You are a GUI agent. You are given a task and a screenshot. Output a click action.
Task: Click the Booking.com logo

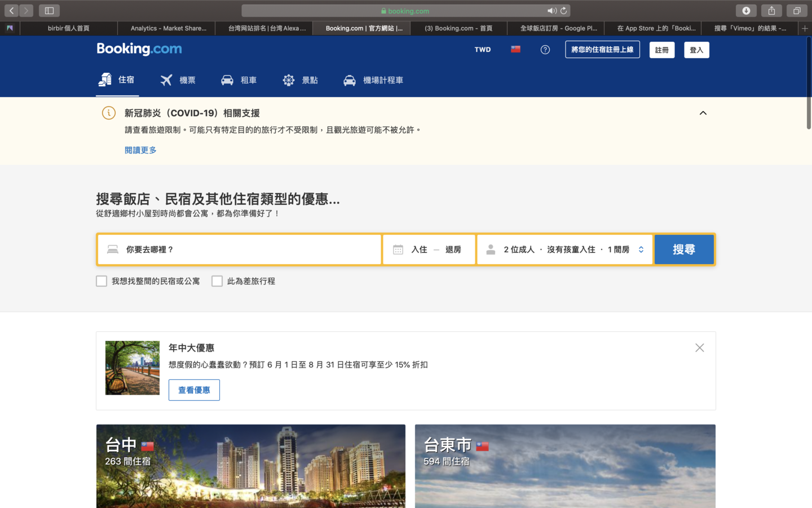139,49
